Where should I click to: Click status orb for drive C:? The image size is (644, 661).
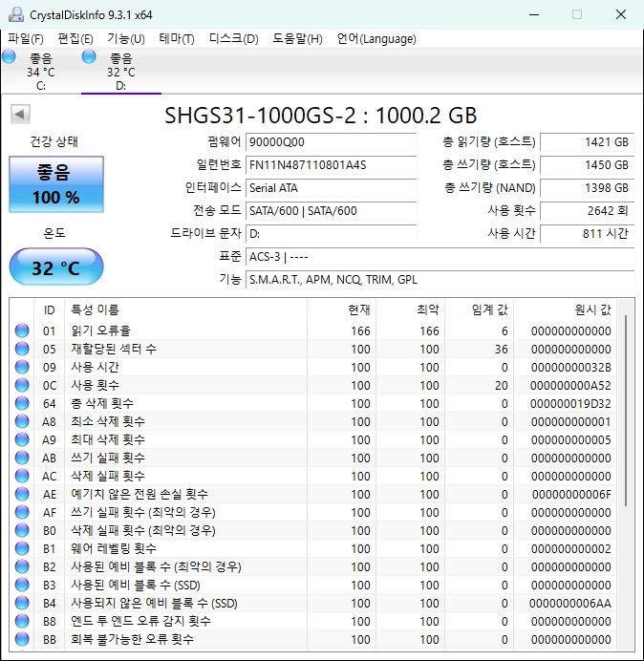pos(9,56)
